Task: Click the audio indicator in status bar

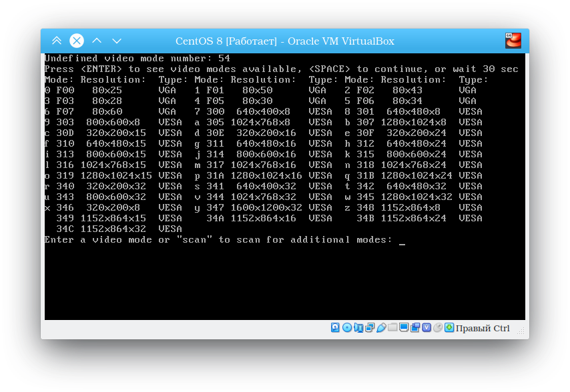Action: point(358,327)
